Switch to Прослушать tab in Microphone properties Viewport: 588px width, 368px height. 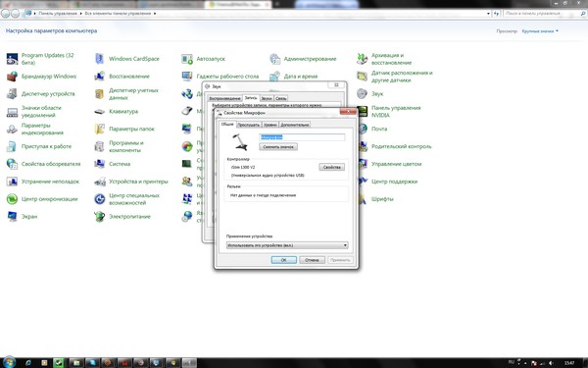248,125
